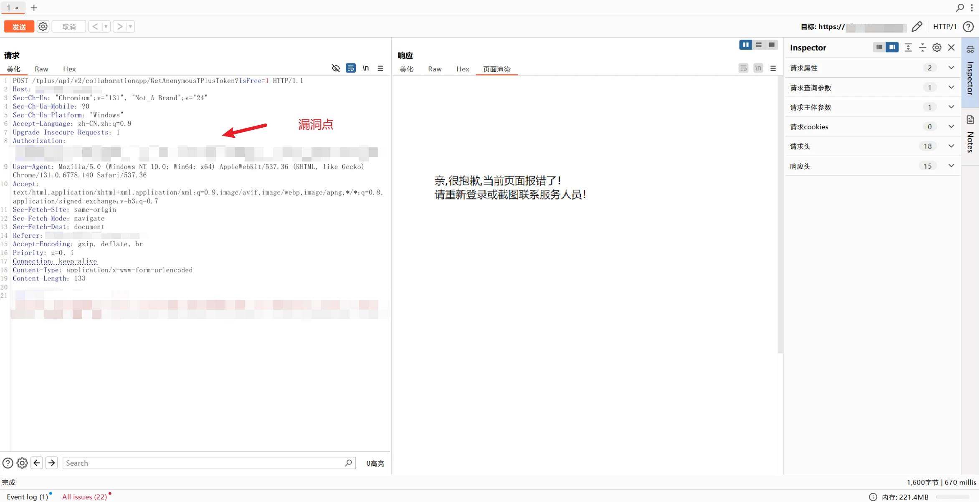The width and height of the screenshot is (980, 502).
Task: Edit the target with the pencil icon
Action: pos(917,27)
